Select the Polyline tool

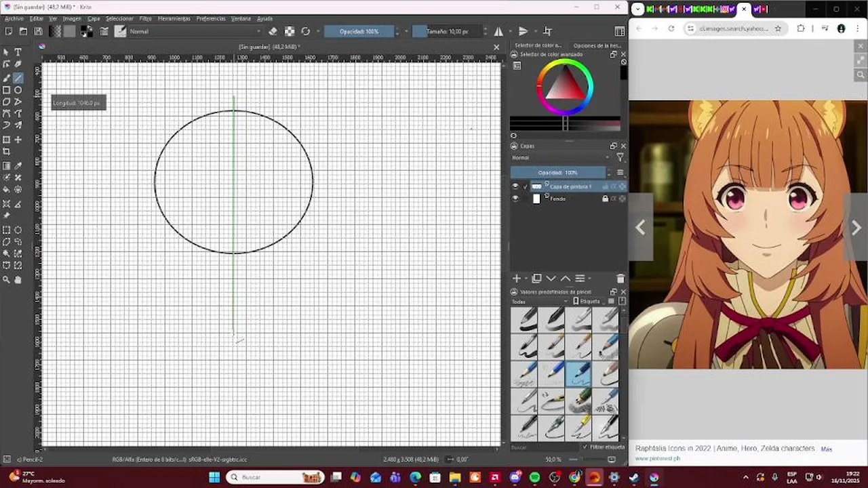tap(18, 102)
